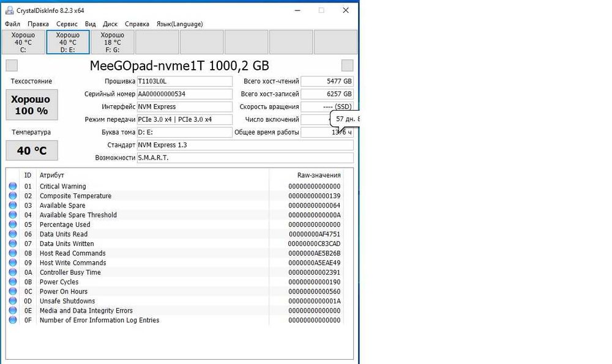Click the CrystalDiskInfo app icon in title bar
The width and height of the screenshot is (612, 364).
click(x=9, y=10)
